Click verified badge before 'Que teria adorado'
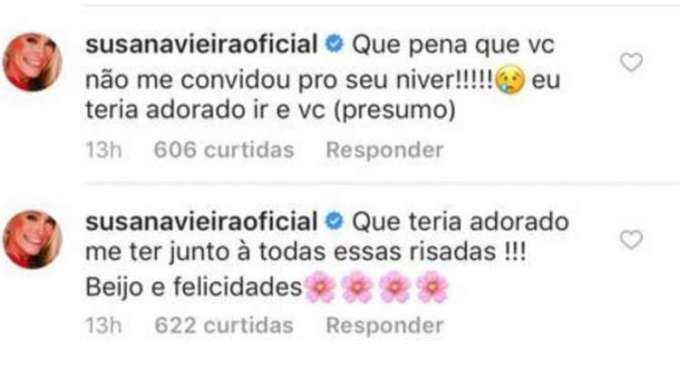This screenshot has height=368, width=680. 334,221
